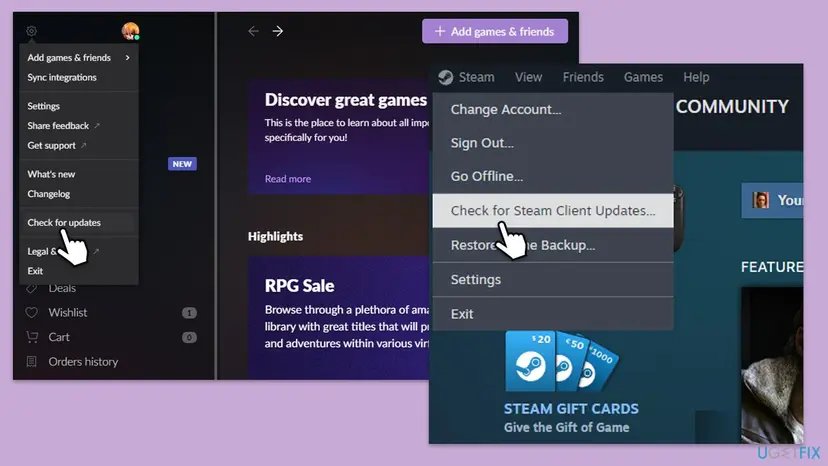Choose Share feedback in GOG menu
828x466 pixels.
79,126
